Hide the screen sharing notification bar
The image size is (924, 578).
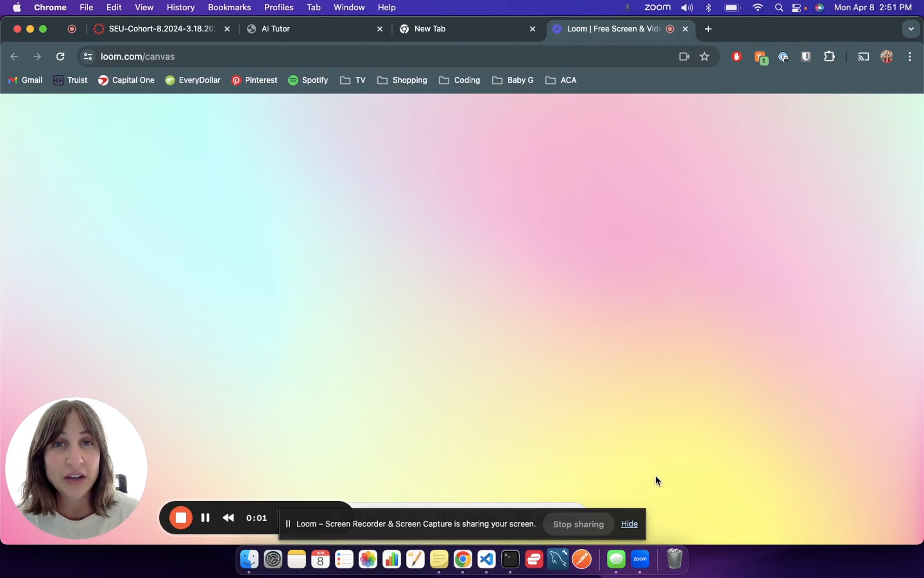(629, 524)
